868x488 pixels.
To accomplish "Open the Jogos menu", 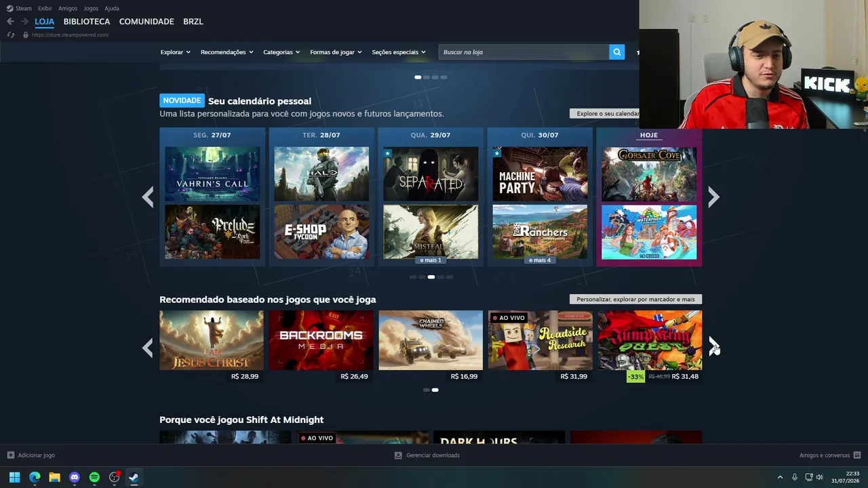I will pyautogui.click(x=91, y=9).
